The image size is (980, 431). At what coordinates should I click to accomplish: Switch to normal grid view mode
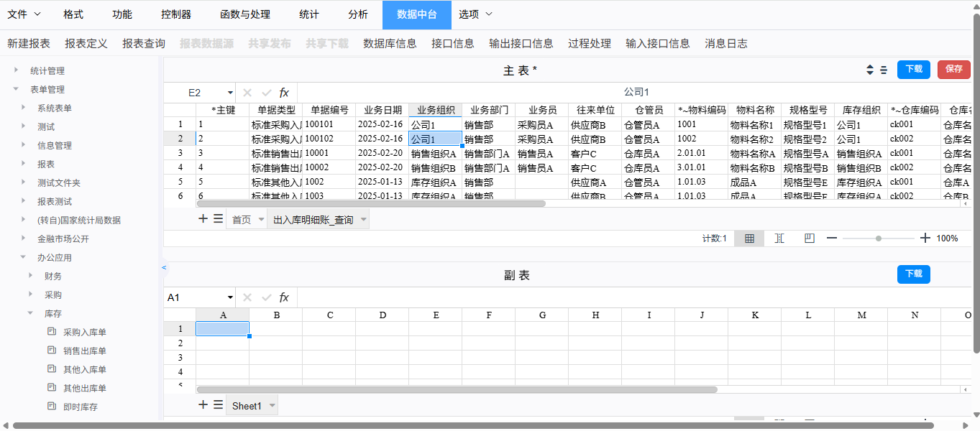point(749,238)
